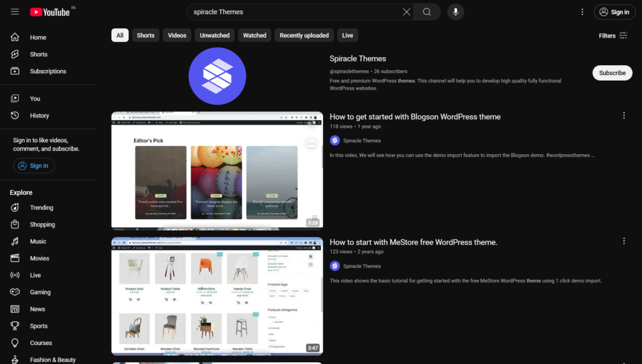Select the Recently uploaded filter chip
The image size is (642, 364).
[x=304, y=35]
